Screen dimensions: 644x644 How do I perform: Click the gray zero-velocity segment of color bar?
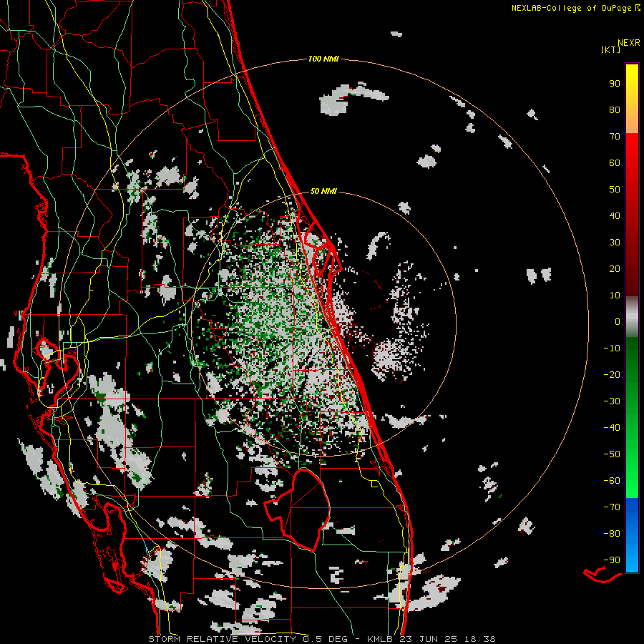(632, 317)
